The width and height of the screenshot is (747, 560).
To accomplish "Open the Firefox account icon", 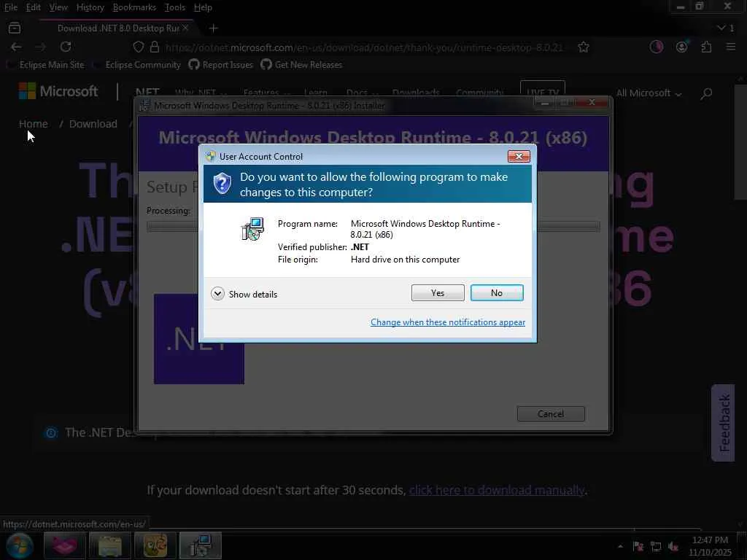I will pos(682,47).
